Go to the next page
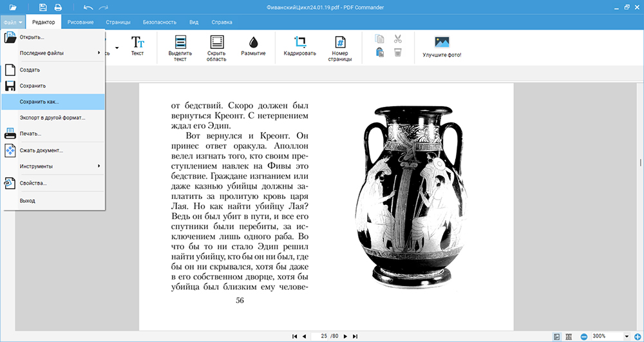The width and height of the screenshot is (644, 342). 345,336
